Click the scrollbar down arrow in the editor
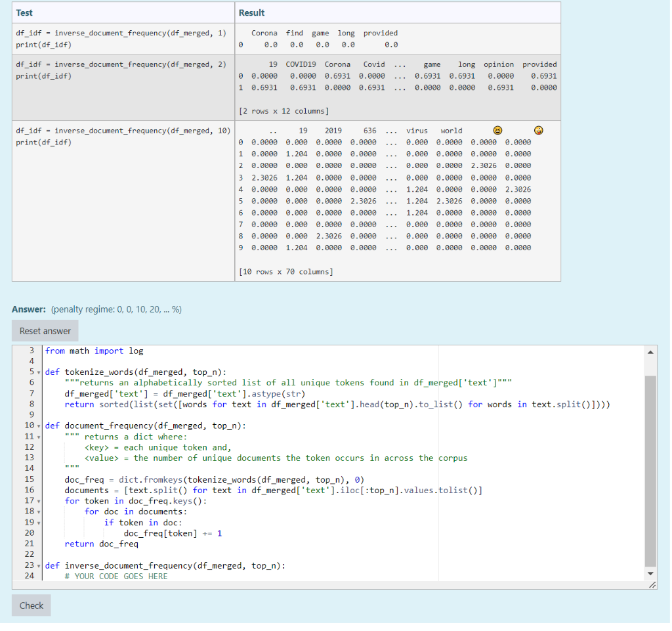The height and width of the screenshot is (631, 672). 650,572
